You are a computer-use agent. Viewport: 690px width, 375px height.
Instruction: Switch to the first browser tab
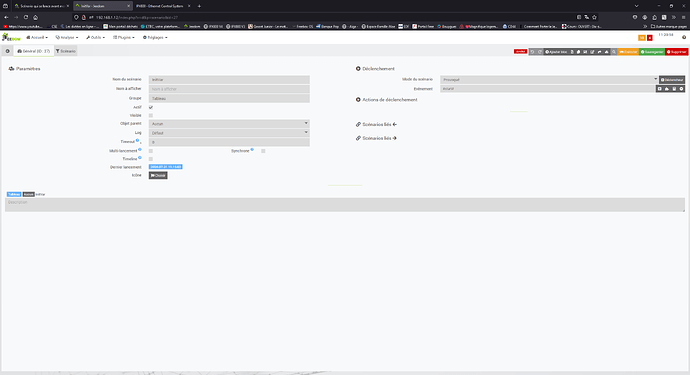(41, 6)
